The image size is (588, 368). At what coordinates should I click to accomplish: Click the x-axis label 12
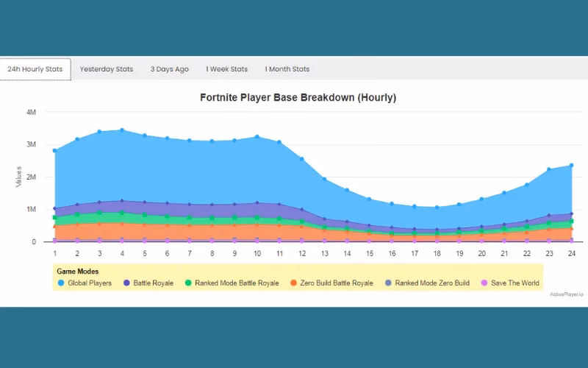302,254
